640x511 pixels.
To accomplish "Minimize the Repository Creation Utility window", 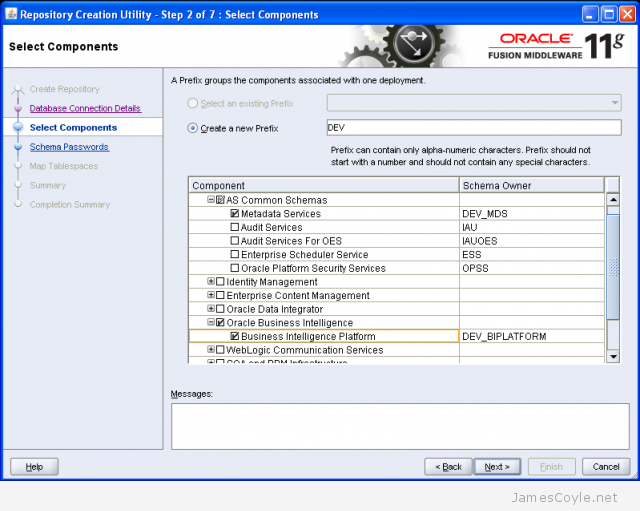I will point(590,14).
